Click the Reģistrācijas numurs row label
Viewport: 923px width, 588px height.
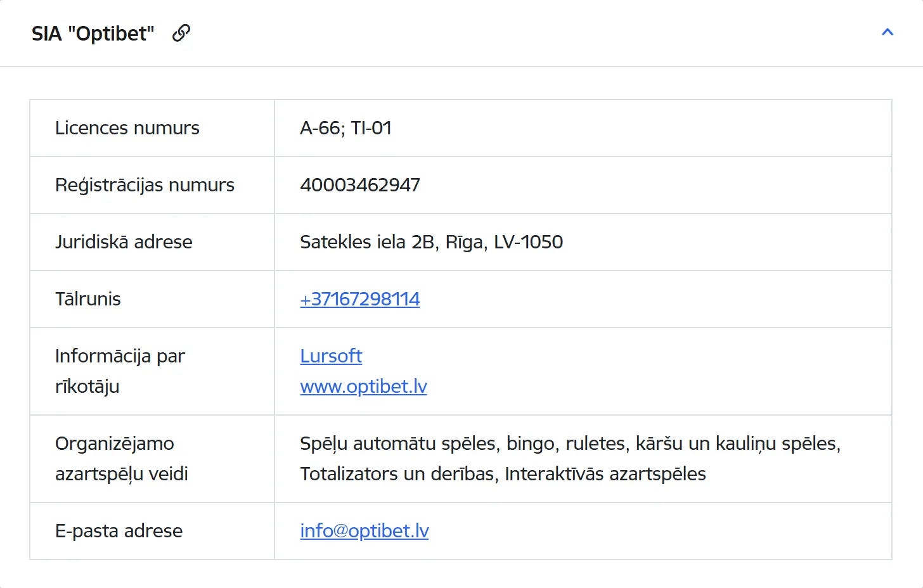point(145,185)
